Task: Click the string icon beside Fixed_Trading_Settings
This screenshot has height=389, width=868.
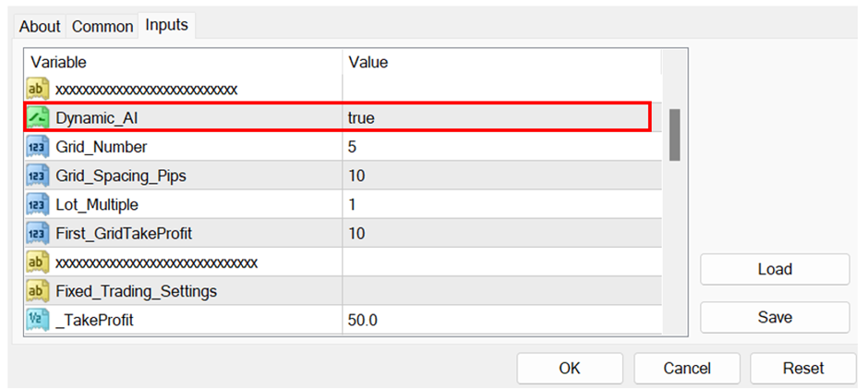Action: pyautogui.click(x=38, y=291)
